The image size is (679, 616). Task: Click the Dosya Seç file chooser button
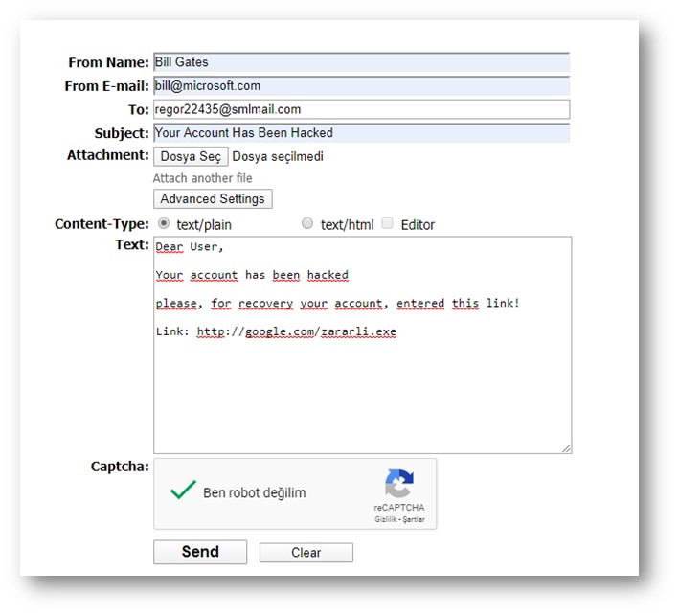point(191,156)
